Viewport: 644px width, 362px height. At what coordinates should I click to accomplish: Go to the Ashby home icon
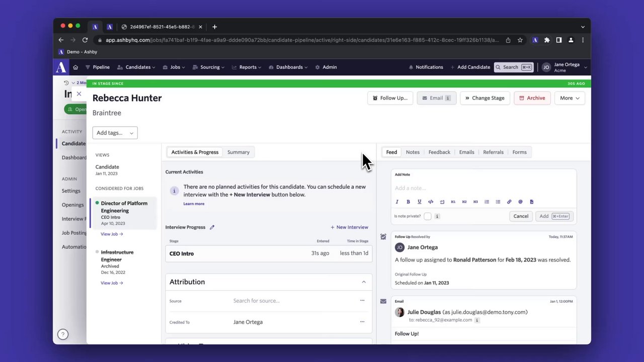[75, 67]
